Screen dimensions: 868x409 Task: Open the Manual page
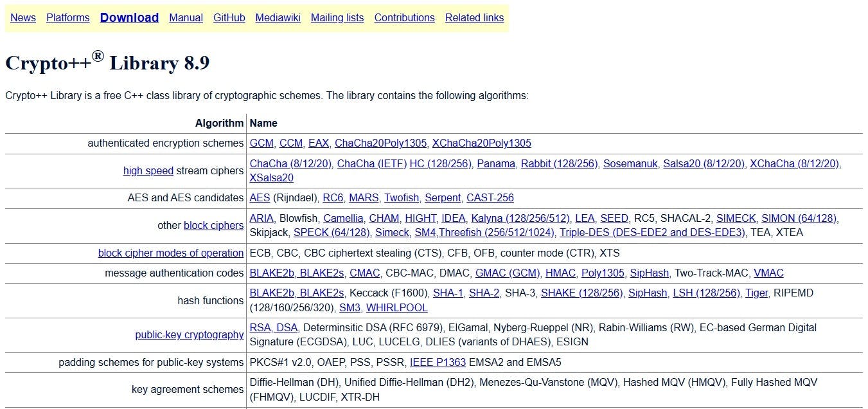point(185,17)
